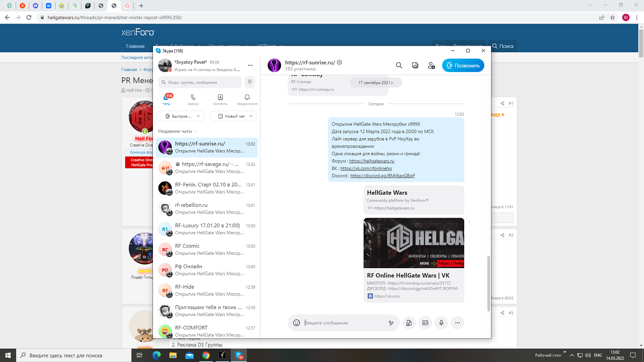The width and height of the screenshot is (644, 362).
Task: Open Contacts tab in Skype
Action: [220, 99]
